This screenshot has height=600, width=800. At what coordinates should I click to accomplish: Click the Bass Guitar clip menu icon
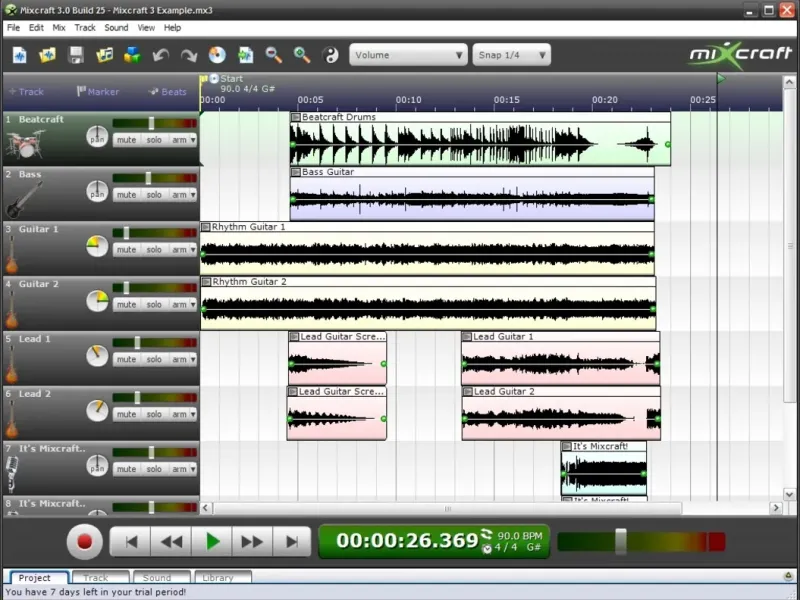click(x=295, y=172)
